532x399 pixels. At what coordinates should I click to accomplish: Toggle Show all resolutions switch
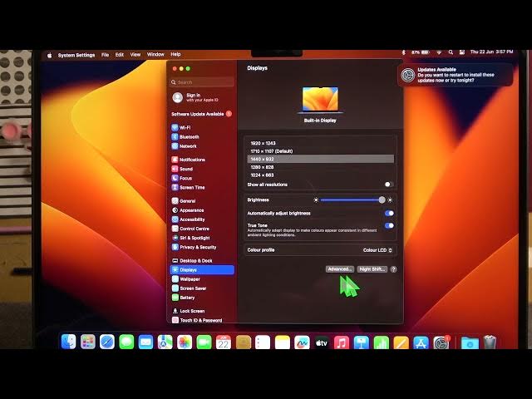coord(388,185)
